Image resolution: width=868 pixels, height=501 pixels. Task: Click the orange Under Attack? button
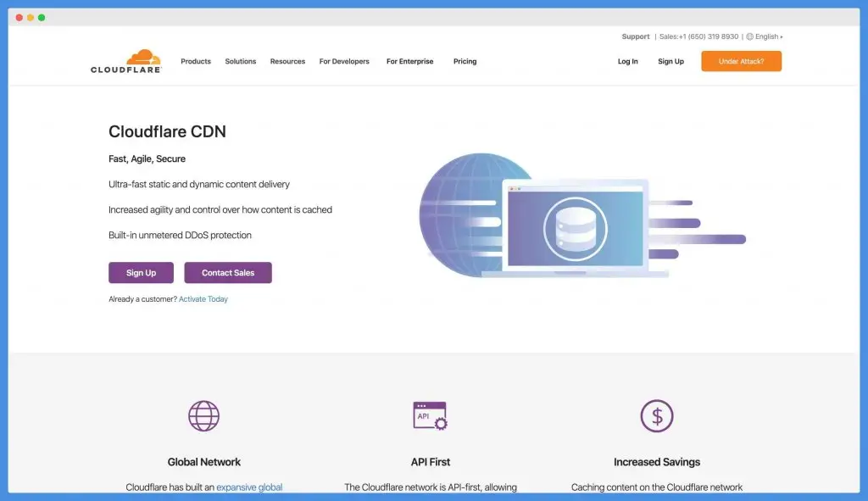pos(741,61)
